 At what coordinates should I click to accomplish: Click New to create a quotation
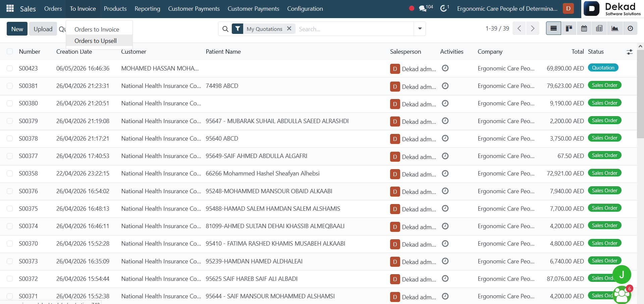(17, 29)
